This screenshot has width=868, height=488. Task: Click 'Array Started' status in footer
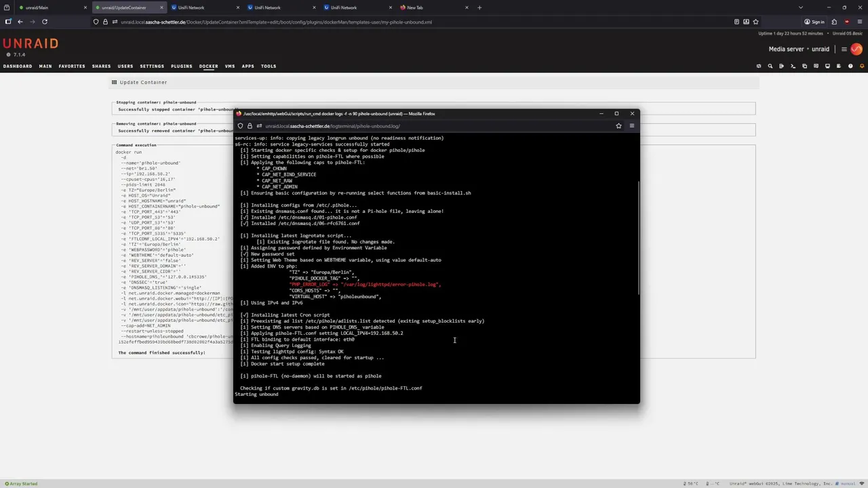click(21, 484)
